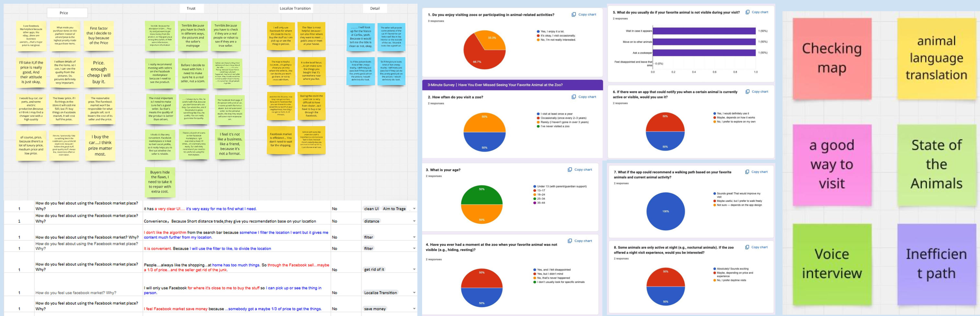Image resolution: width=980 pixels, height=316 pixels.
Task: Open dropdown arrow on the 'clean UI' row
Action: [414, 209]
